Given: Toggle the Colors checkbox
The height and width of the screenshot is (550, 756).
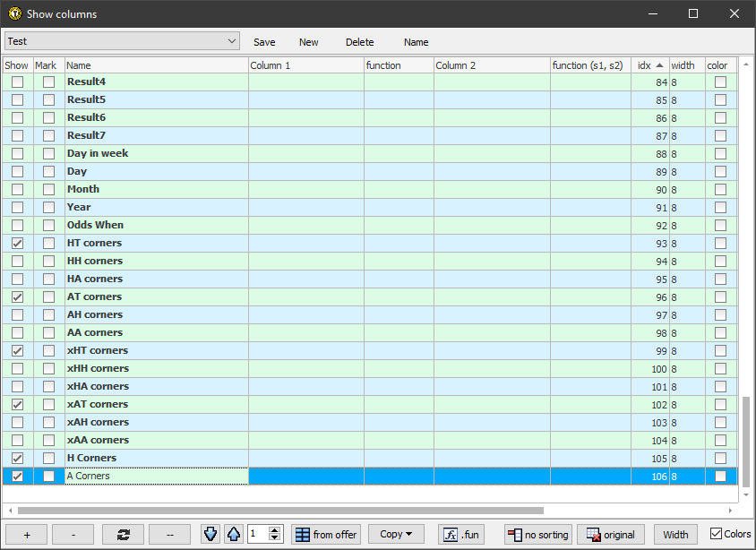Looking at the screenshot, I should [716, 534].
